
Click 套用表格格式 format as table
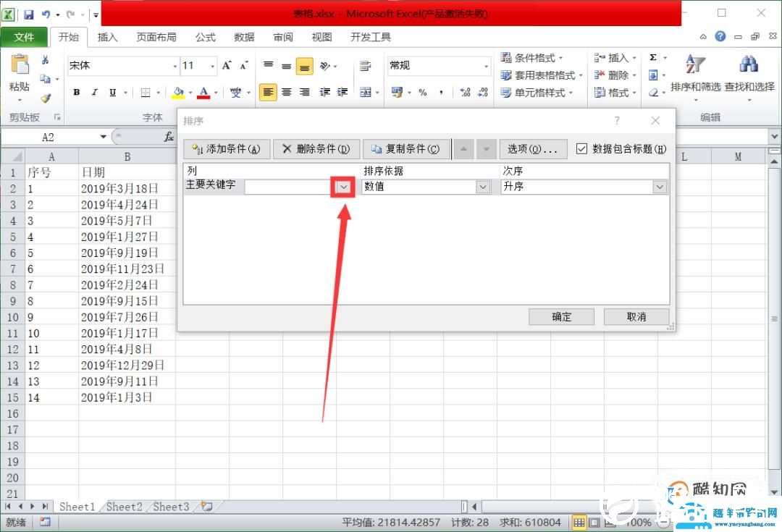[x=541, y=75]
